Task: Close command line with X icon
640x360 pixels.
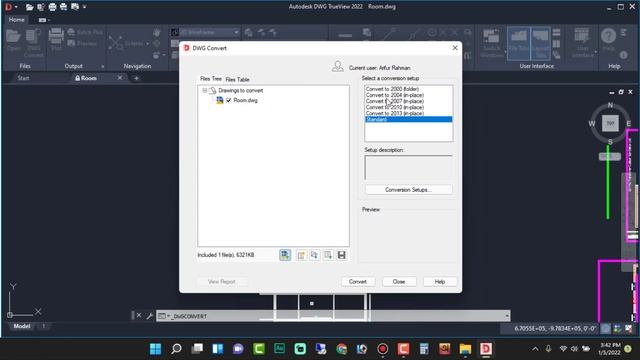Action: [x=139, y=316]
